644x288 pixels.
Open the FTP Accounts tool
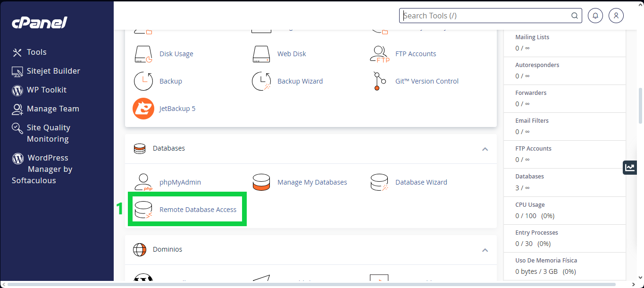(x=416, y=53)
